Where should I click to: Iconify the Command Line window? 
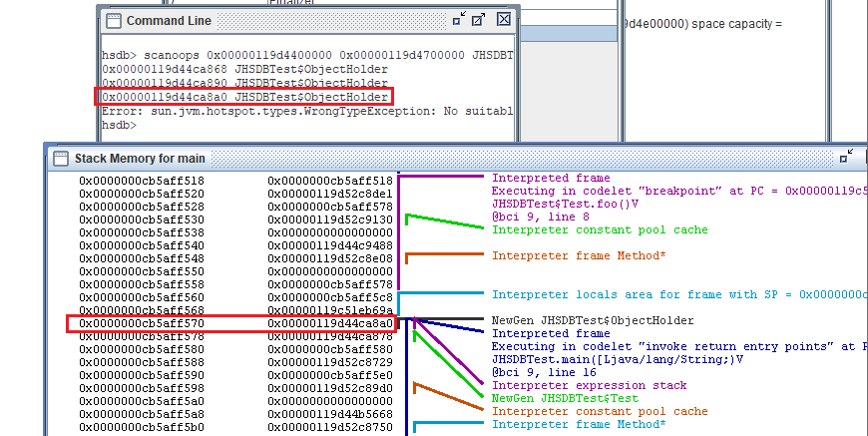pos(458,20)
